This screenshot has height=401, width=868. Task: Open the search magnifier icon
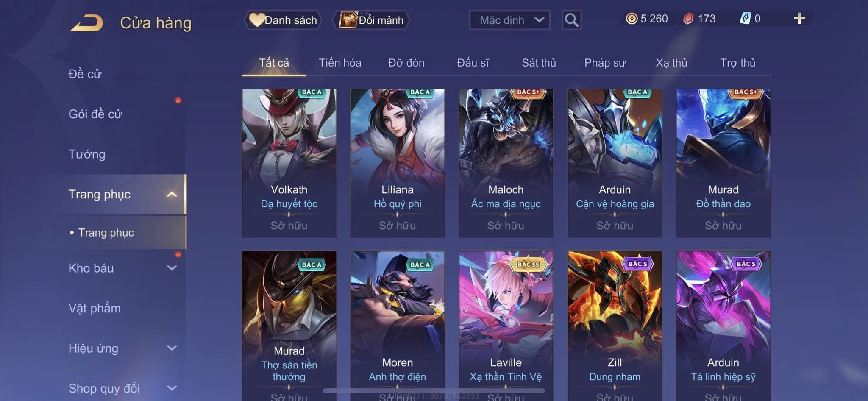point(571,20)
